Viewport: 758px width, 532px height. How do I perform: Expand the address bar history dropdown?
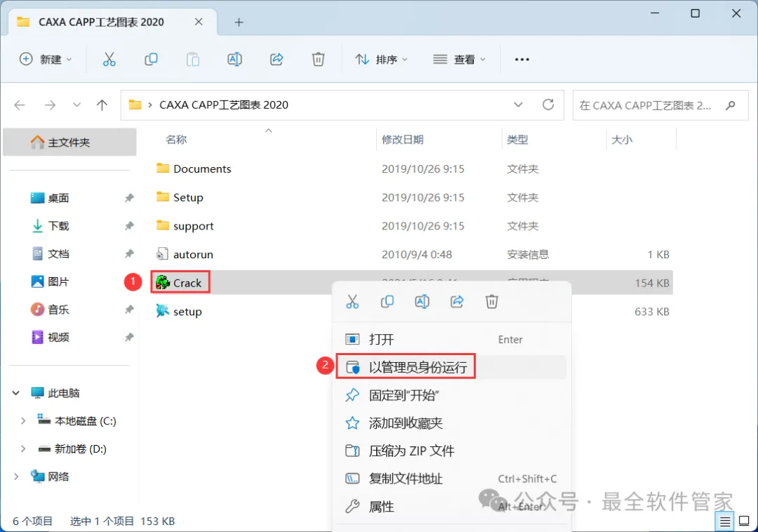518,105
